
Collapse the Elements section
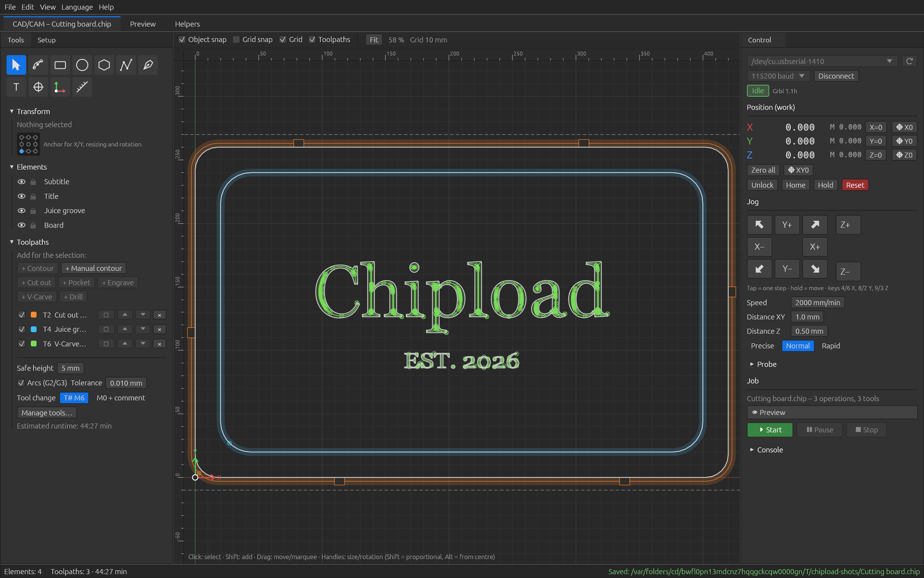(12, 167)
